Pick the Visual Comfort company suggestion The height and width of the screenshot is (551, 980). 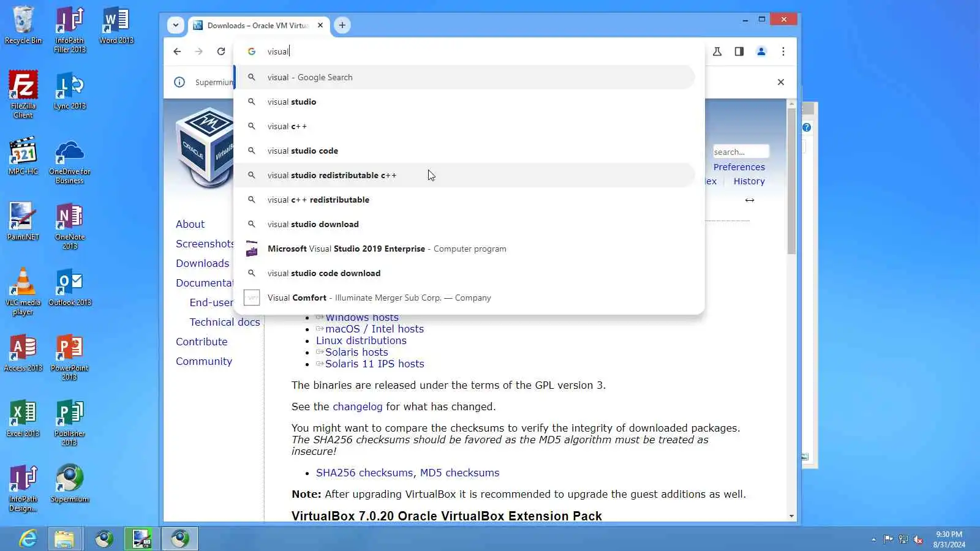pyautogui.click(x=464, y=298)
